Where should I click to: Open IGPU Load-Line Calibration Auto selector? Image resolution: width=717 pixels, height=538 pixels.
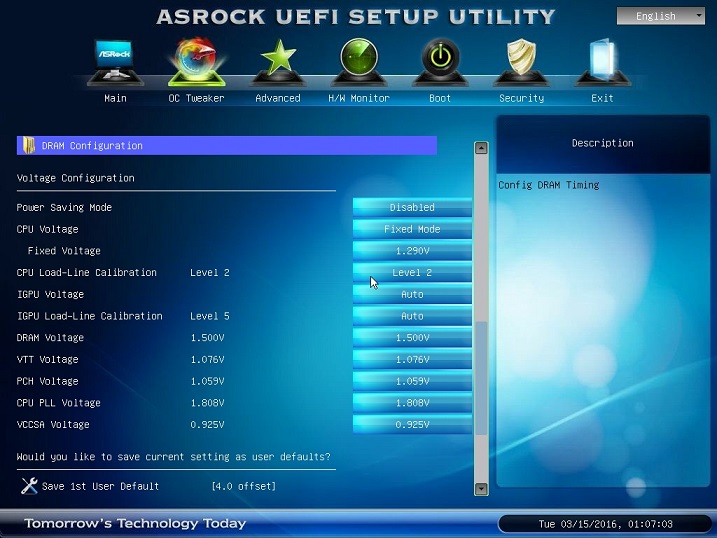(x=412, y=316)
